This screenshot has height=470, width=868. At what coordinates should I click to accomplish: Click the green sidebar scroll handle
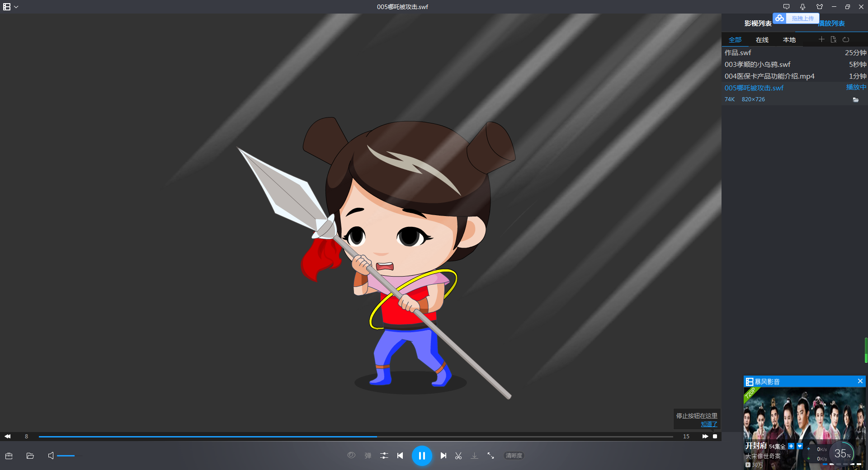click(x=866, y=350)
